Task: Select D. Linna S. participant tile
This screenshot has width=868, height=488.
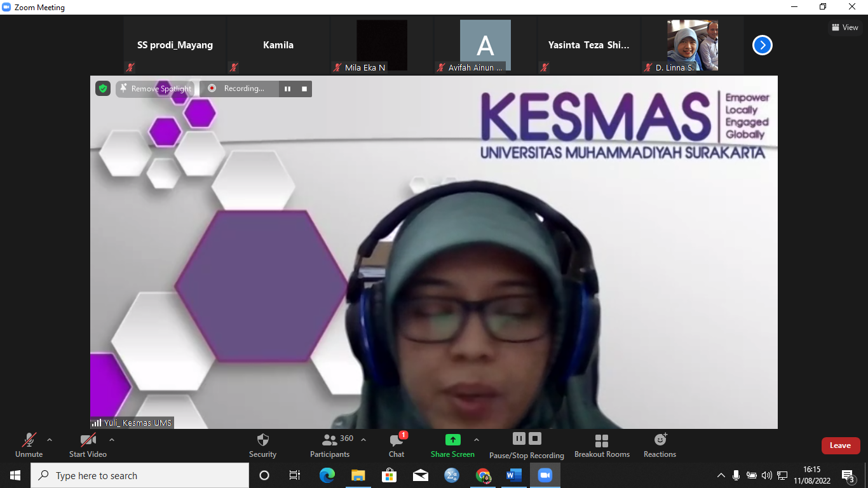Action: (x=693, y=45)
